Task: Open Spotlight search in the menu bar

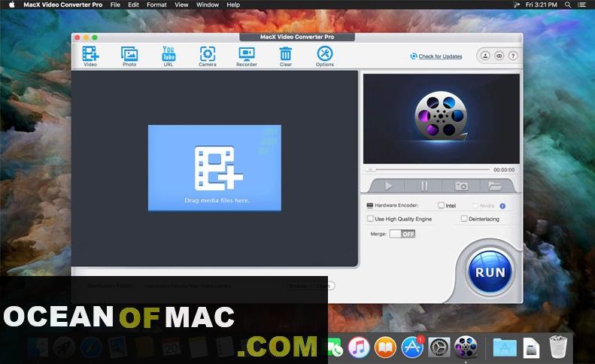Action: click(x=568, y=5)
